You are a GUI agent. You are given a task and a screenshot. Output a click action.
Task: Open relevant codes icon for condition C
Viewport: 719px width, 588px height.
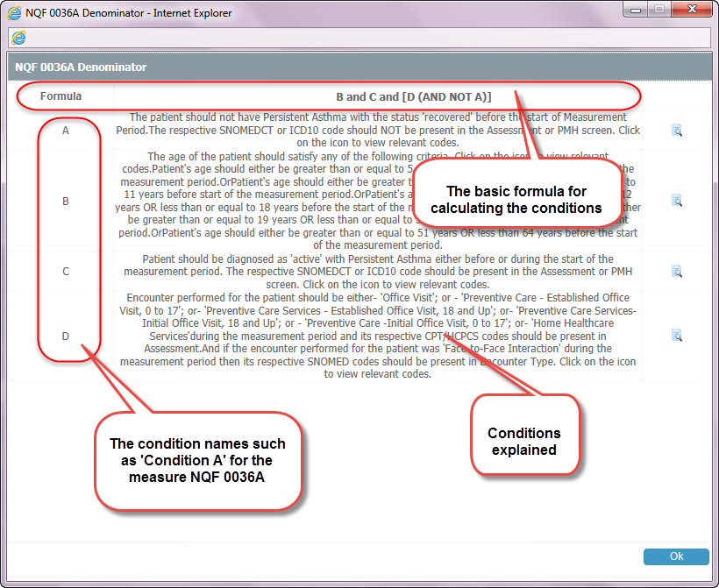(x=677, y=272)
